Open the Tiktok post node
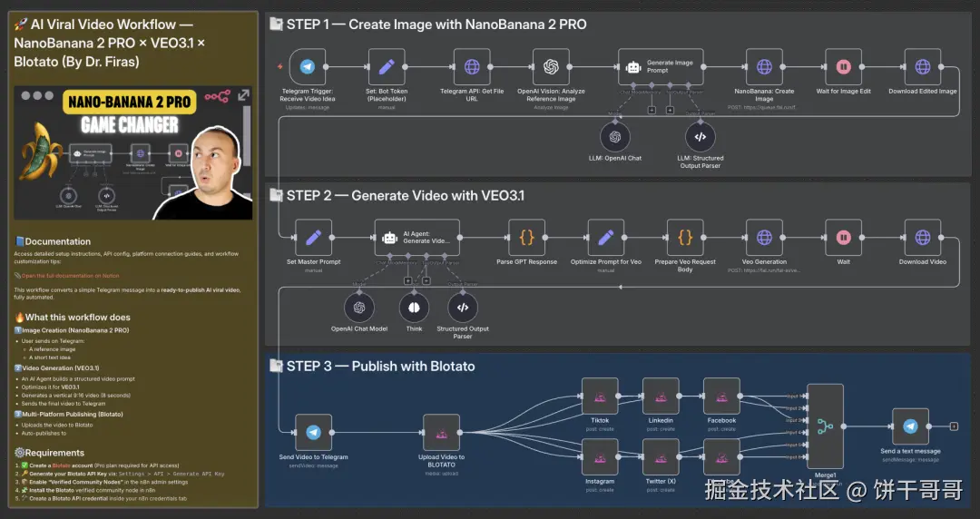Image resolution: width=980 pixels, height=519 pixels. [600, 396]
